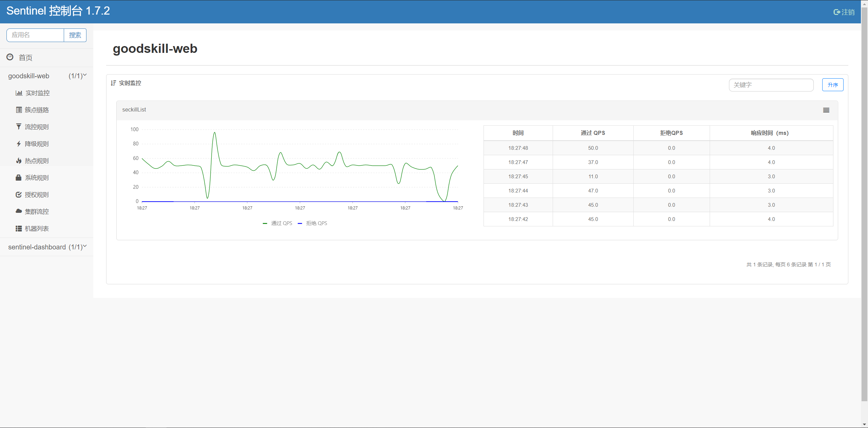This screenshot has width=868, height=428.
Task: Click the flame icon beside 热点规则
Action: [19, 161]
